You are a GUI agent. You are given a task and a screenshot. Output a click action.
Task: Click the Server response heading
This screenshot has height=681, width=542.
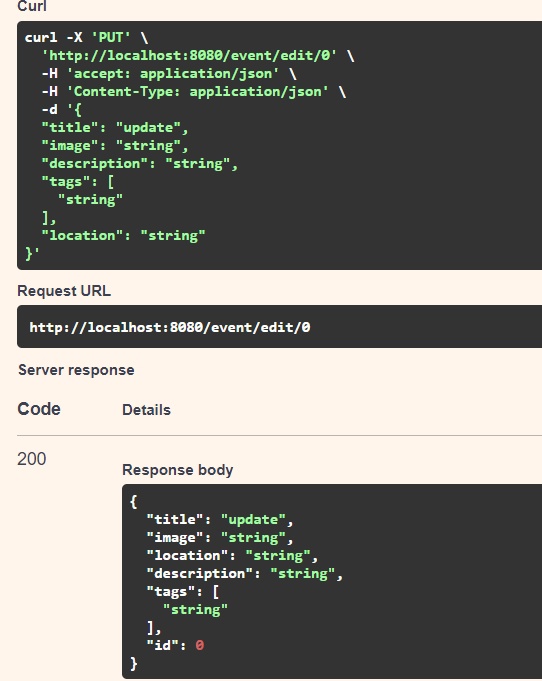point(76,370)
